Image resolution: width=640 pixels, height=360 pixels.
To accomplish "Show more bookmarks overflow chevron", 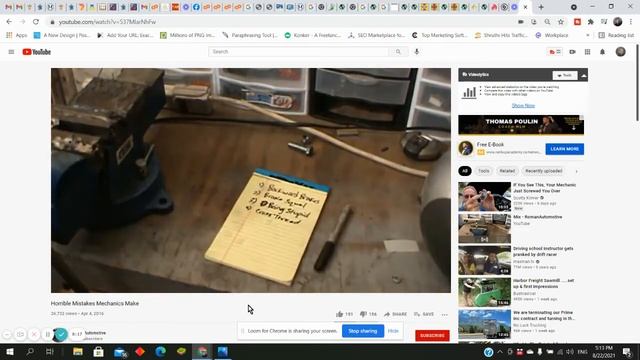I will tap(587, 36).
